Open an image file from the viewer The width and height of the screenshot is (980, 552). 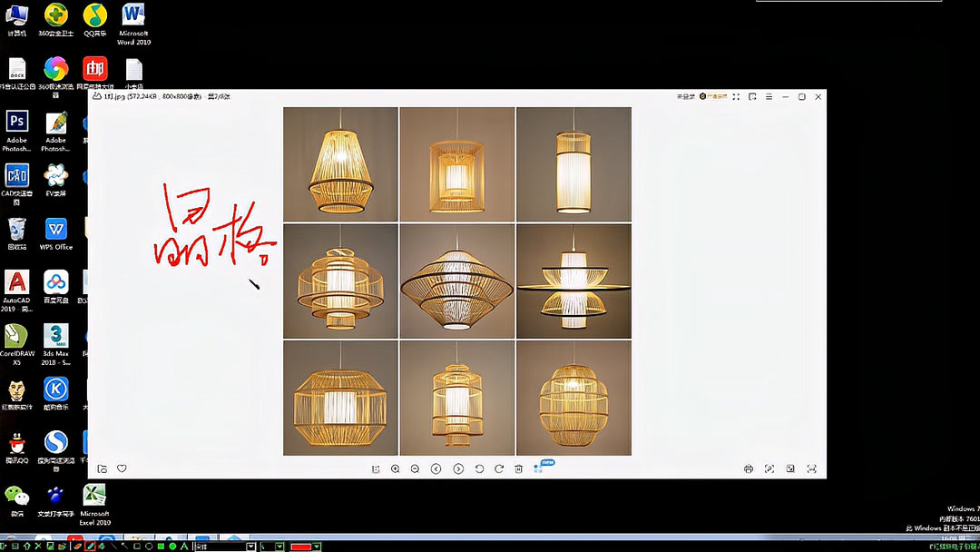[x=103, y=468]
